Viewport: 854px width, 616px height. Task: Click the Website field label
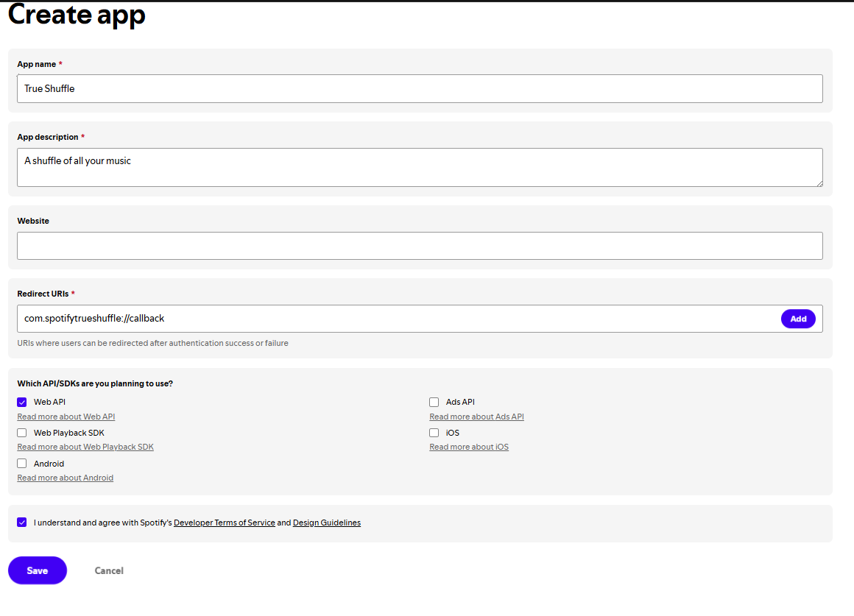coord(33,221)
